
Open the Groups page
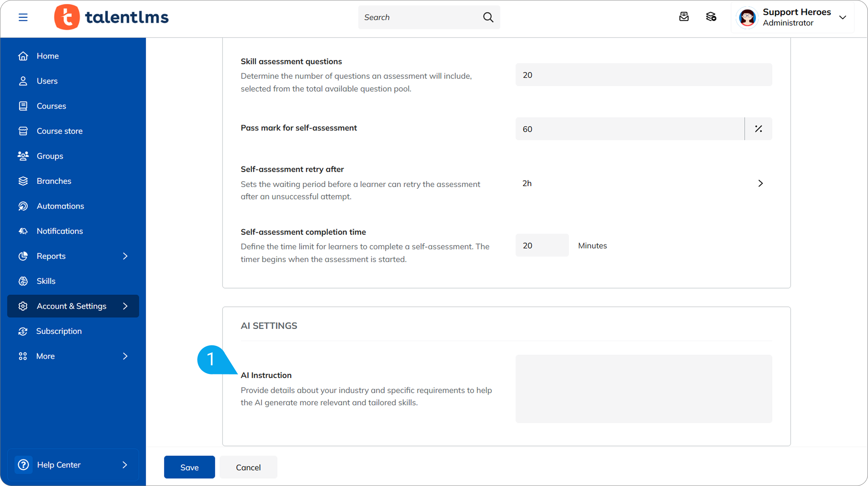pos(49,156)
